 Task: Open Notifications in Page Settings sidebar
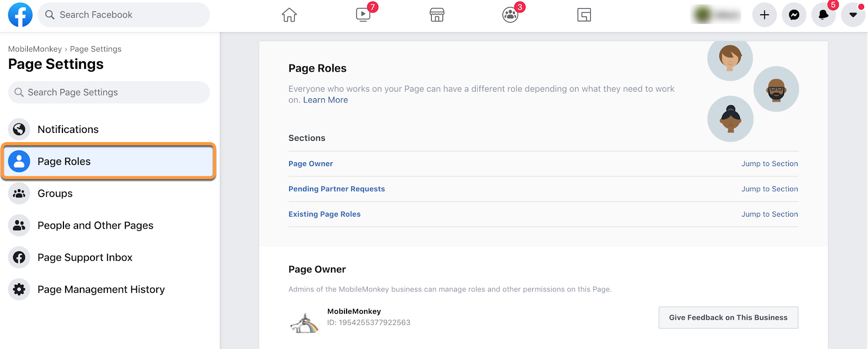(x=109, y=129)
